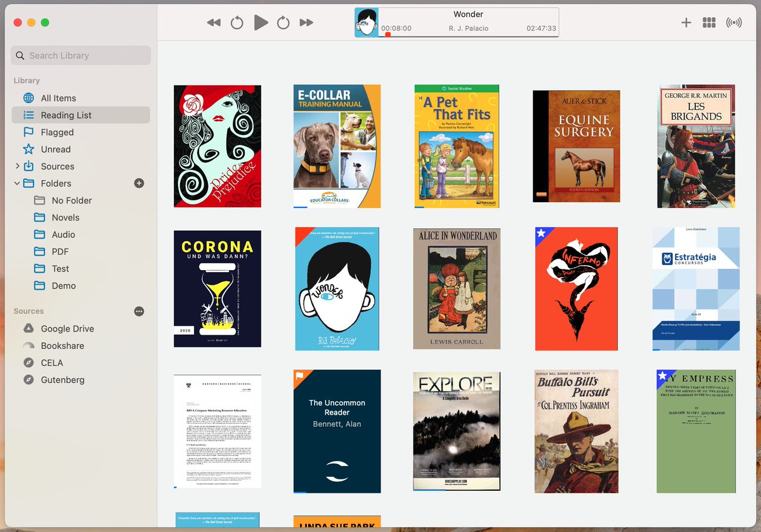Open the Corona Und Was Dann book
This screenshot has width=761, height=532.
218,289
